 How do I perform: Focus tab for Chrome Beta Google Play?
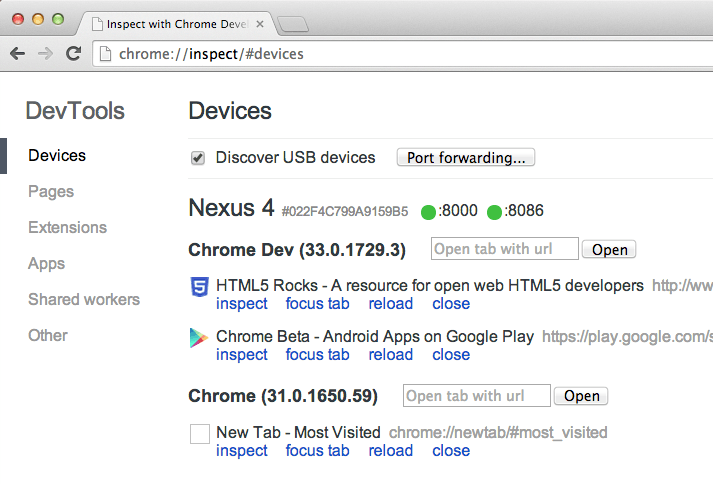tap(317, 355)
